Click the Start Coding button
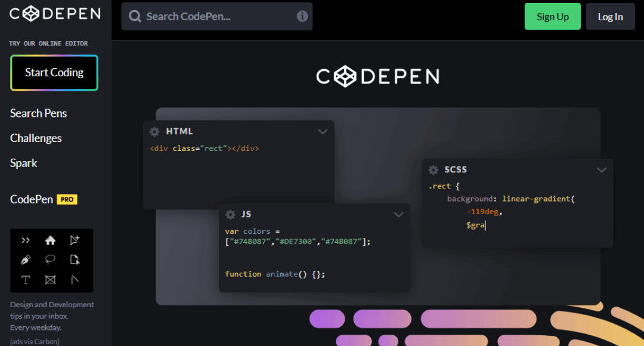 click(54, 72)
